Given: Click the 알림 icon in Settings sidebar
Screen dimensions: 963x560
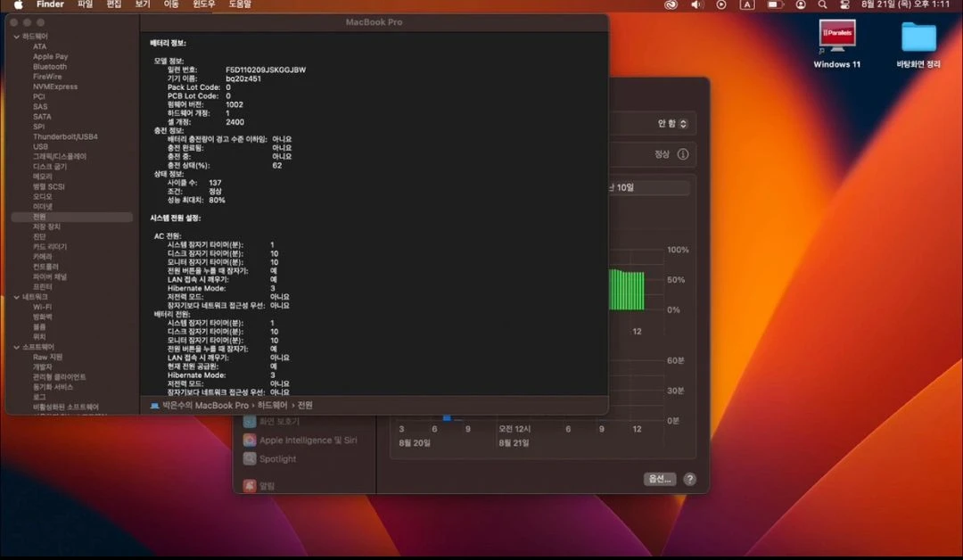Looking at the screenshot, I should pyautogui.click(x=250, y=486).
